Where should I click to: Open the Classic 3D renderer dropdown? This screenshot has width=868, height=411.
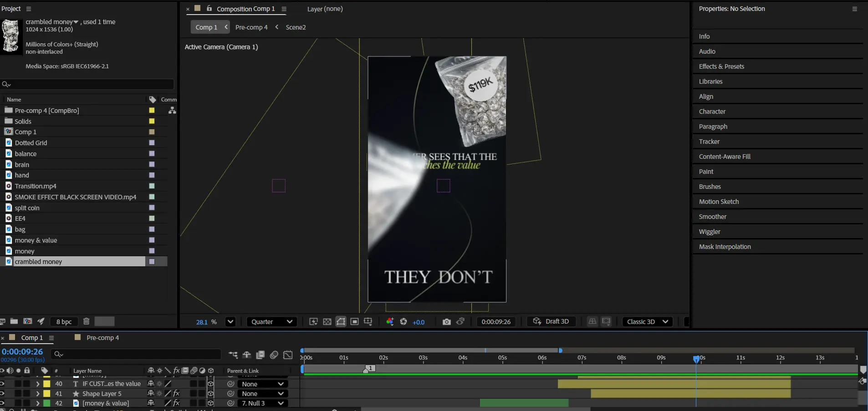(x=647, y=322)
